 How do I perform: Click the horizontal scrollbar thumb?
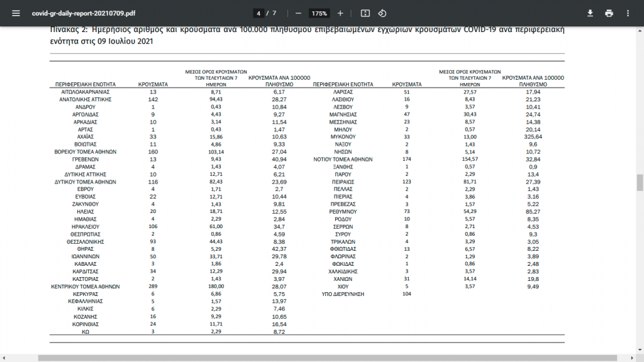click(327, 358)
